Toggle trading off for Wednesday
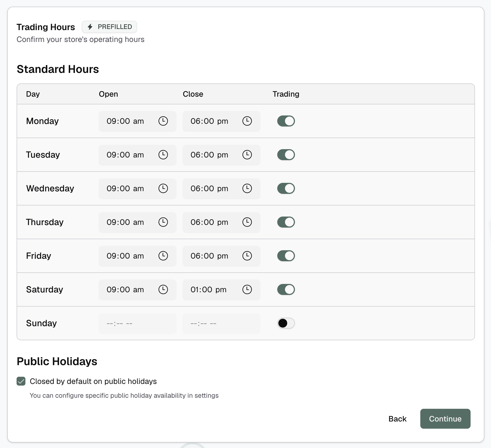Image resolution: width=491 pixels, height=448 pixels. point(286,188)
